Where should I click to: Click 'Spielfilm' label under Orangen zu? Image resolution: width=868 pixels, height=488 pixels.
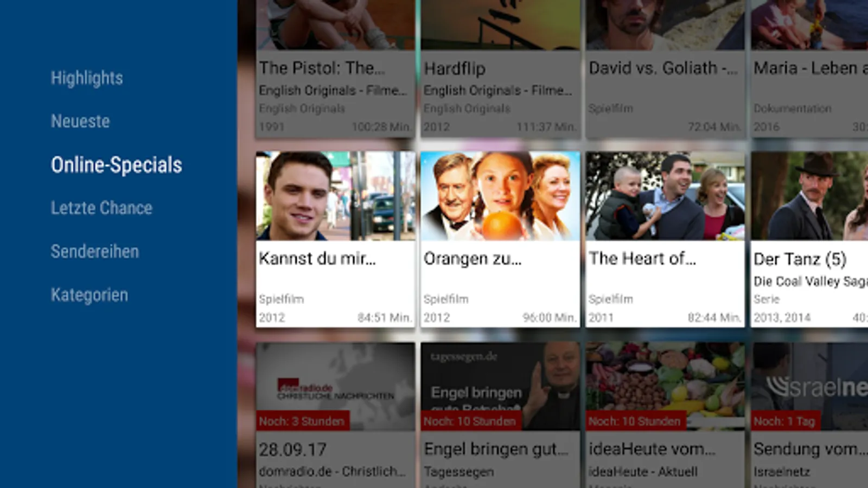[x=446, y=299]
